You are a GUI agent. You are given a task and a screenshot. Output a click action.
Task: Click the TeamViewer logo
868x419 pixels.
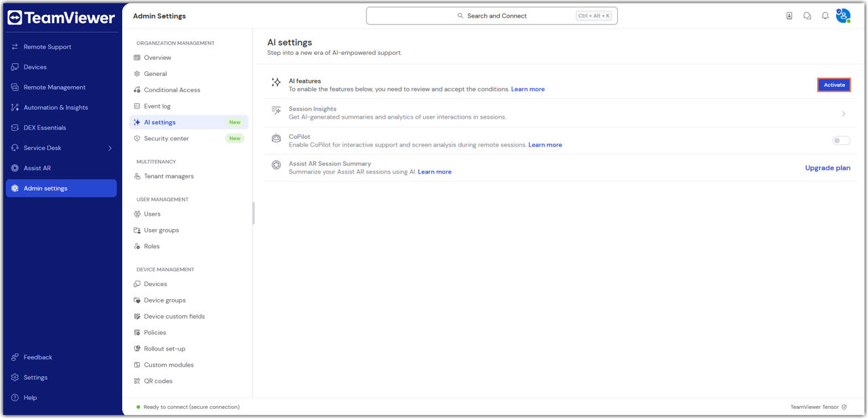click(61, 18)
